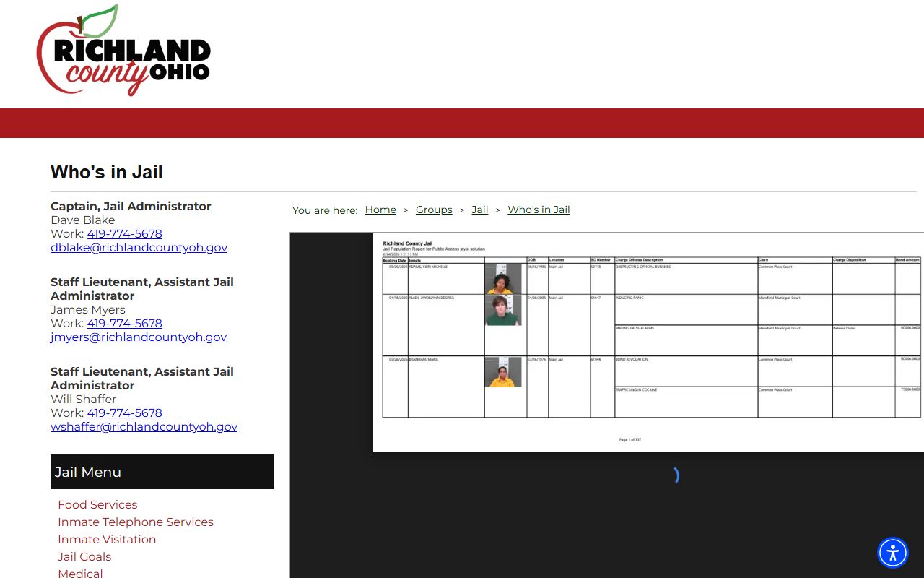Image resolution: width=924 pixels, height=578 pixels.
Task: Click 'Dave Blake' name text
Action: (x=83, y=220)
